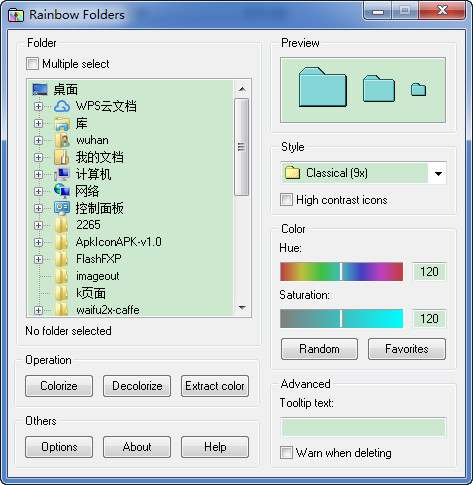Select the FlashFXP label in tree

(x=99, y=259)
